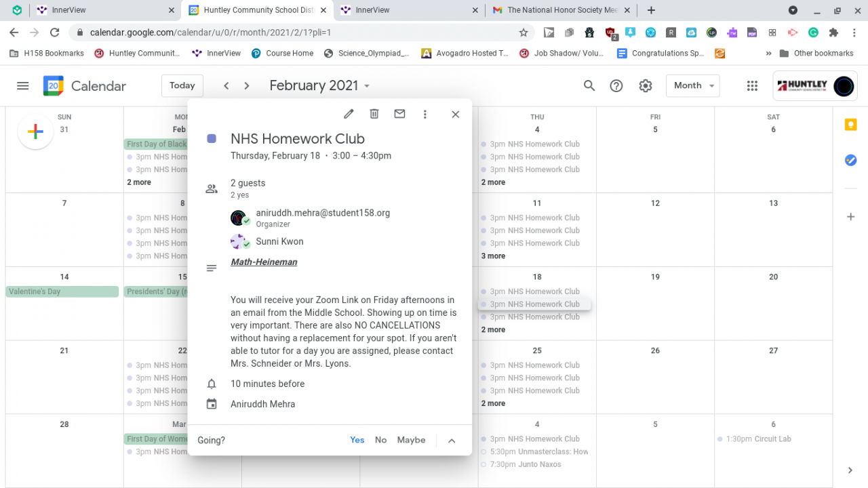The width and height of the screenshot is (868, 488).
Task: Open the Other bookmarks folder
Action: (816, 54)
